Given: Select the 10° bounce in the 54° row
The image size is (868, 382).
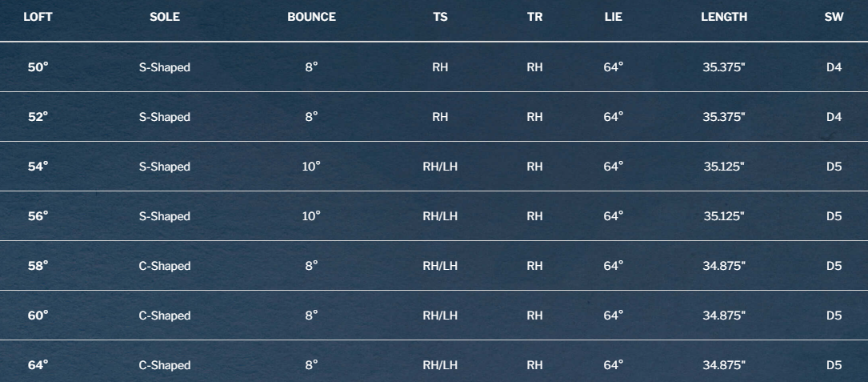Looking at the screenshot, I should 311,167.
